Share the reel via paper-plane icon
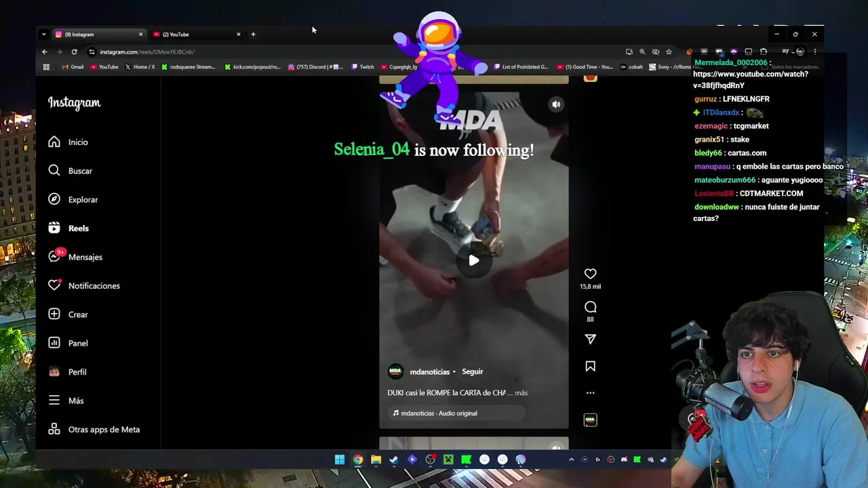 [590, 339]
